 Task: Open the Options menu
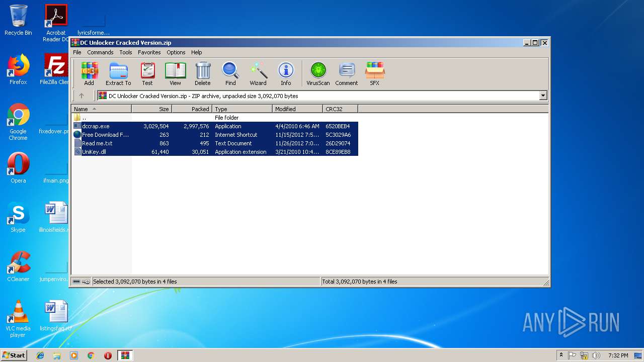176,52
